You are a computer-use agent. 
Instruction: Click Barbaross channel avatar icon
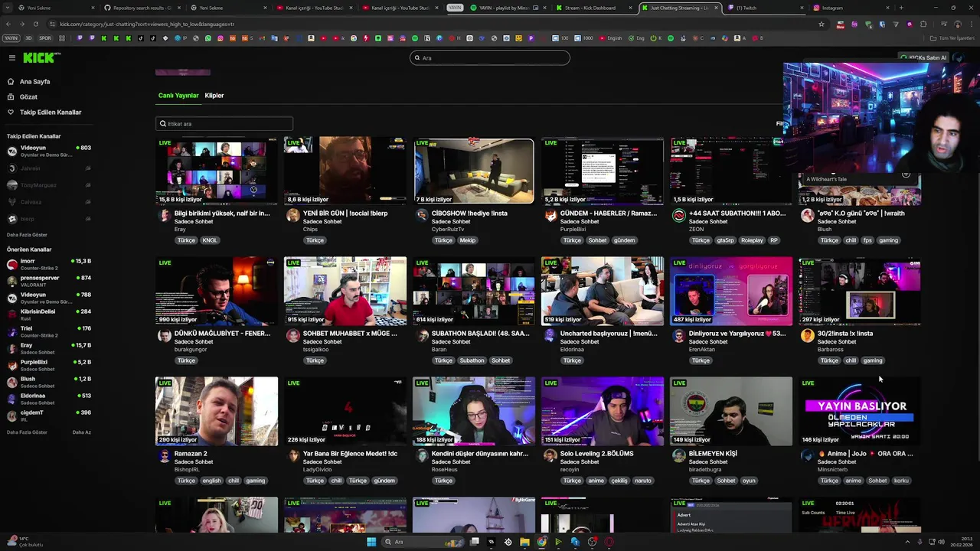tap(807, 336)
